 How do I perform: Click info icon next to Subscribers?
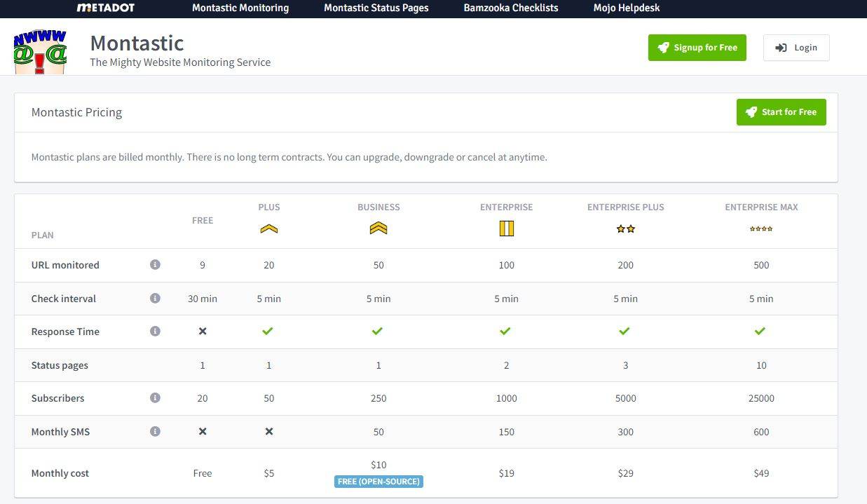[155, 397]
